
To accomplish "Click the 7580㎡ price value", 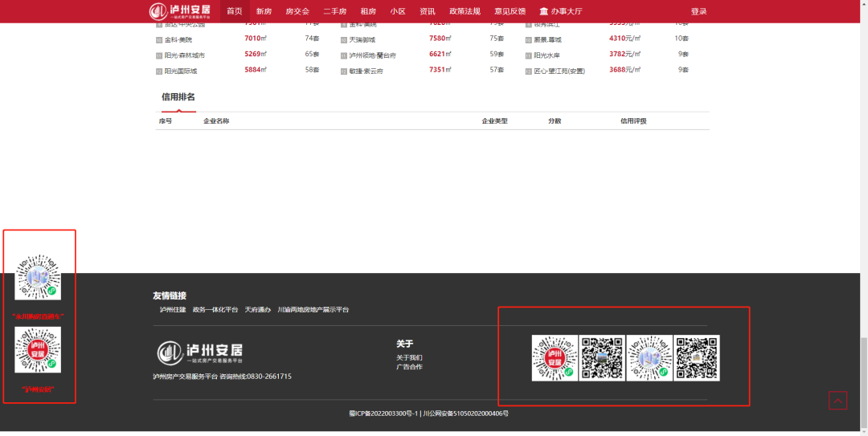I will pos(440,39).
